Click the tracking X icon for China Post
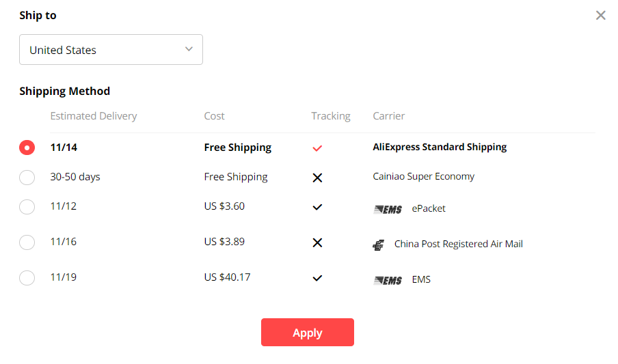The height and width of the screenshot is (364, 618). (x=317, y=242)
